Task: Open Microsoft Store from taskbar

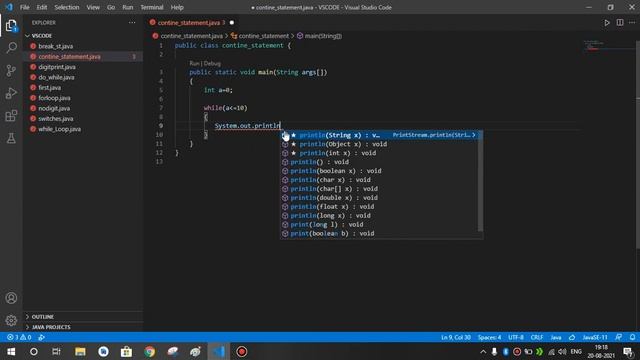Action: 126,351
